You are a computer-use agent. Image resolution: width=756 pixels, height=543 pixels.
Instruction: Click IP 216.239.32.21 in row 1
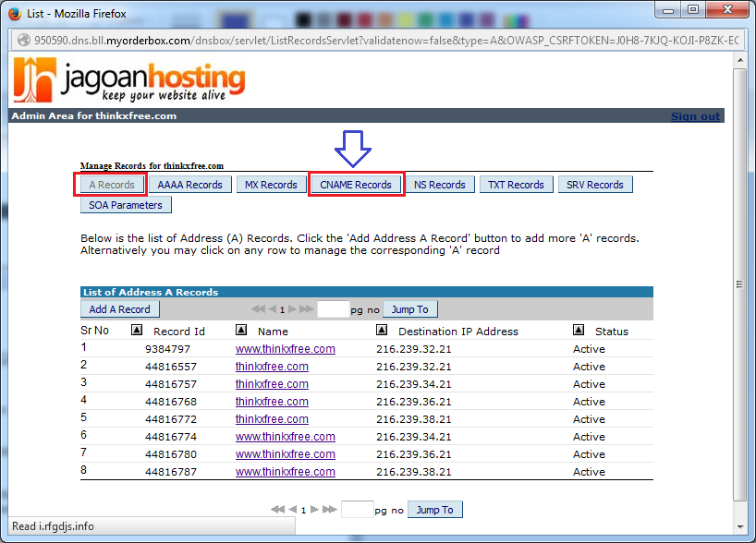tap(414, 349)
